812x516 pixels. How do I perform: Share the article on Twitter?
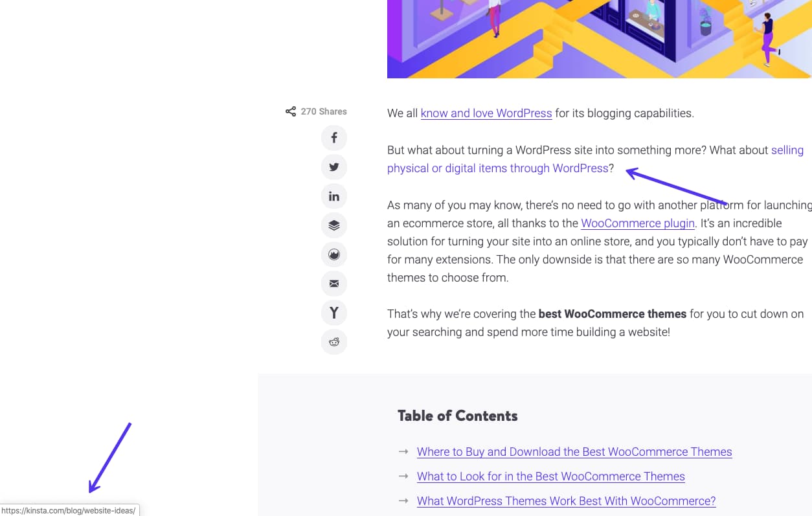click(333, 166)
